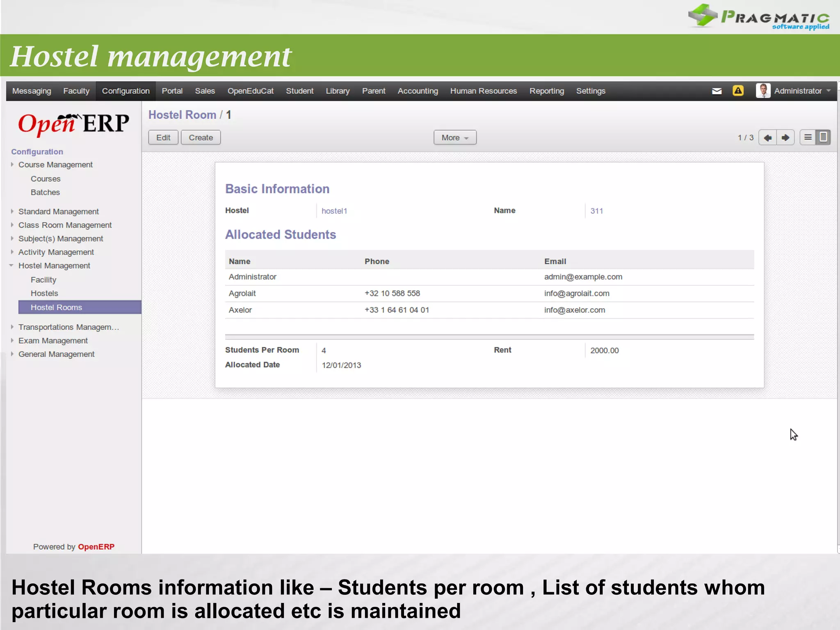Click phone +33 1 64 61 04 01

(x=397, y=310)
